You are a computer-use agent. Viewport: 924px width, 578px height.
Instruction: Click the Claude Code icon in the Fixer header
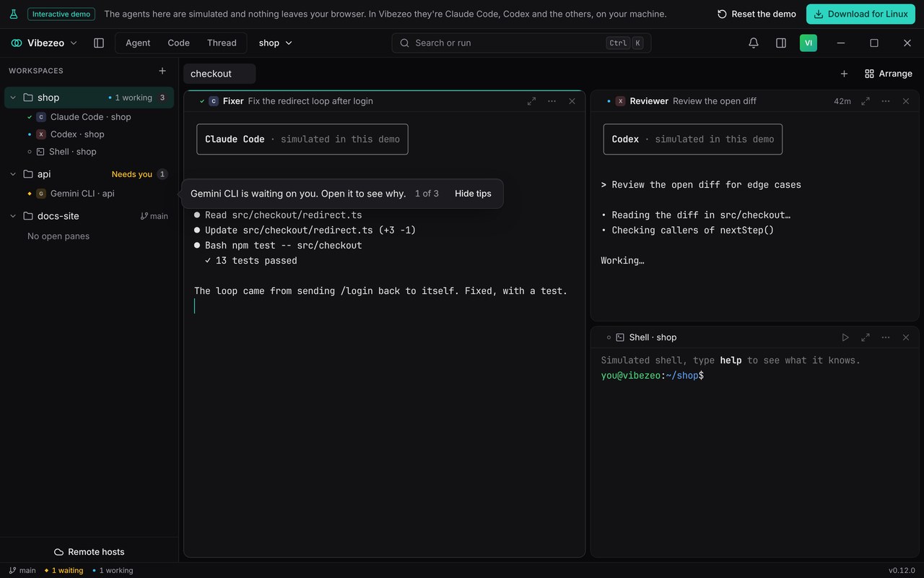pos(214,101)
